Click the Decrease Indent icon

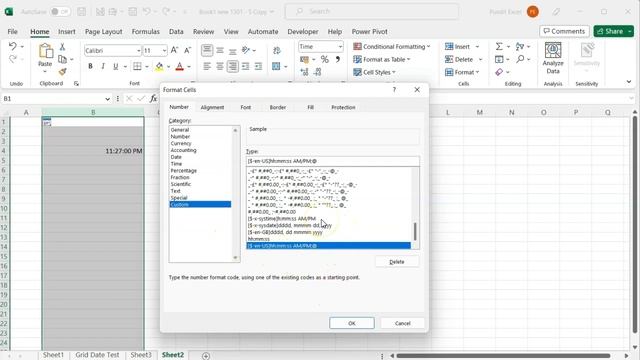pos(245,66)
